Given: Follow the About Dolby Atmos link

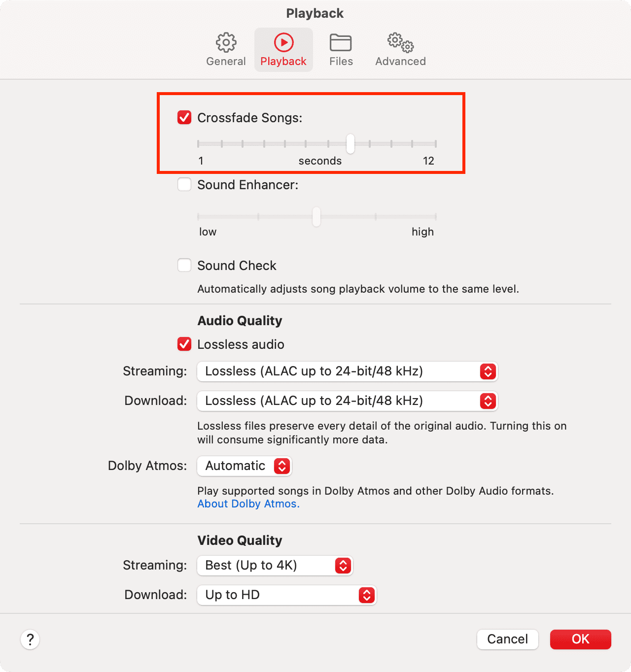Looking at the screenshot, I should 248,504.
